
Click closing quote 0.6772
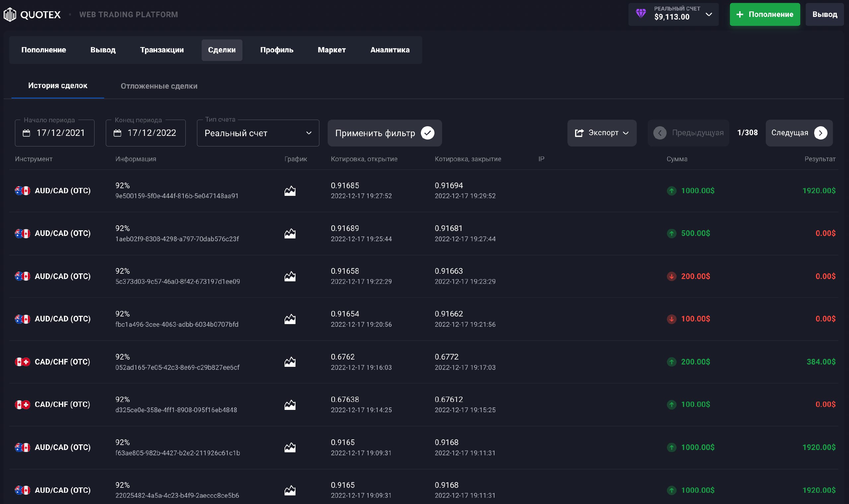[x=446, y=357]
